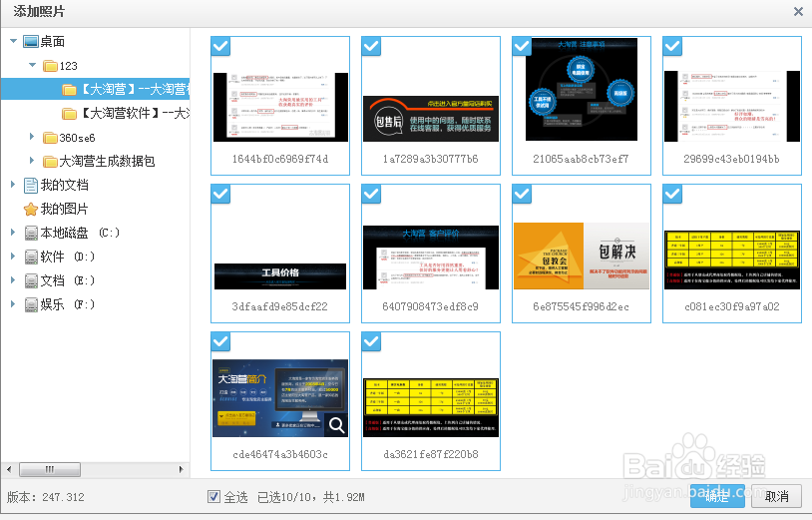Select the 123 folder label
This screenshot has width=812, height=520.
click(69, 66)
